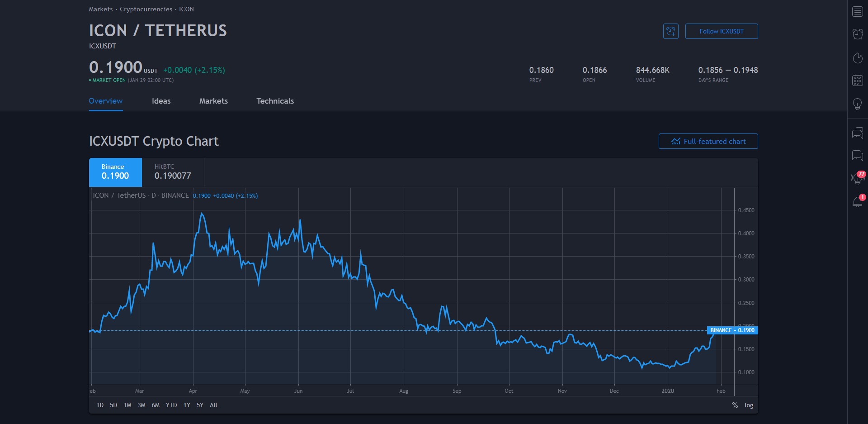The width and height of the screenshot is (868, 424).
Task: Open the notifications bell icon
Action: [857, 201]
